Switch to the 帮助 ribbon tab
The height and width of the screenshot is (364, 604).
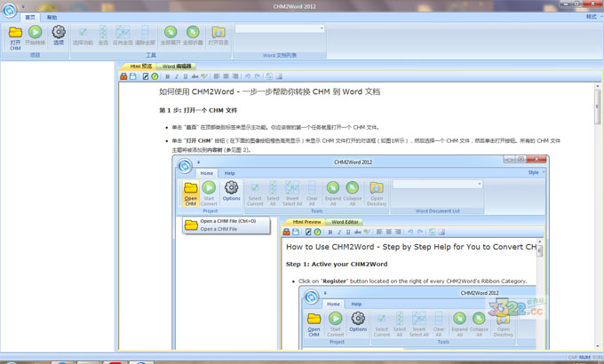[52, 18]
